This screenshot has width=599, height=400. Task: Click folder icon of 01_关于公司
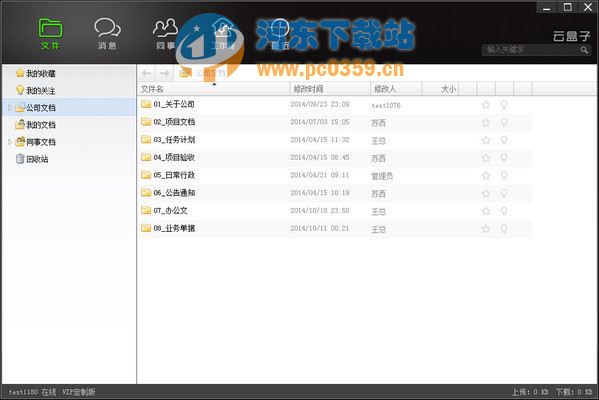point(146,104)
